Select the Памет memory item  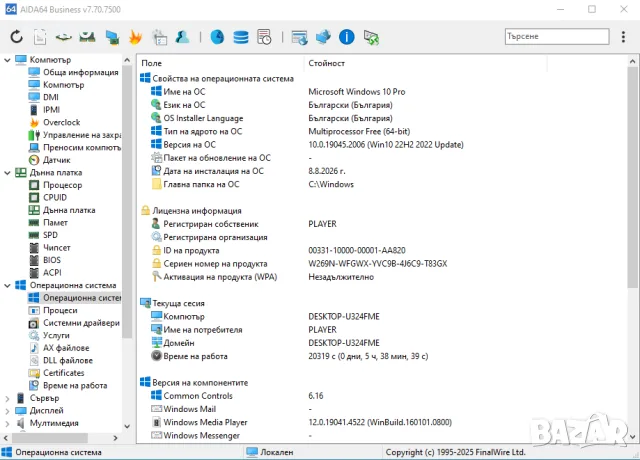point(55,222)
